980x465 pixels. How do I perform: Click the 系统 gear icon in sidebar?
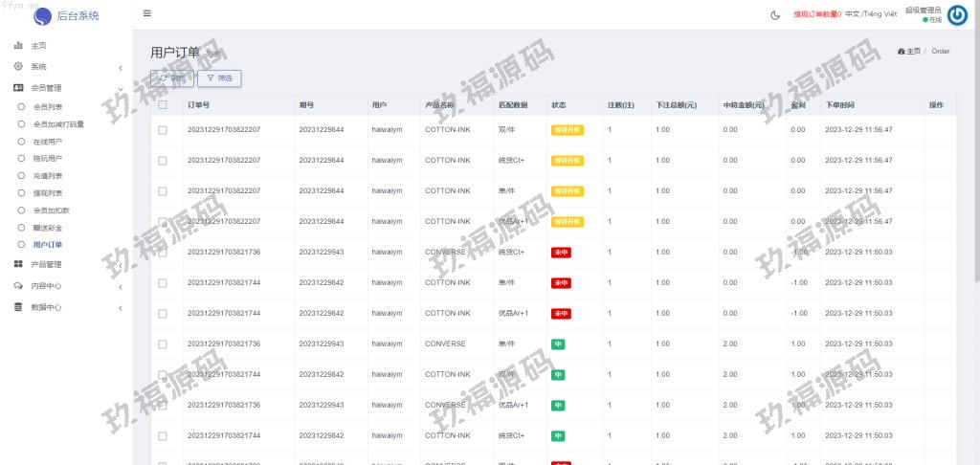pyautogui.click(x=18, y=66)
